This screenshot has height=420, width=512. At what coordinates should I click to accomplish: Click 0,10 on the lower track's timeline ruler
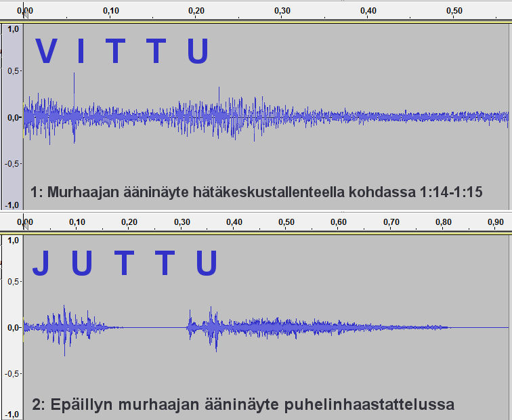77,222
